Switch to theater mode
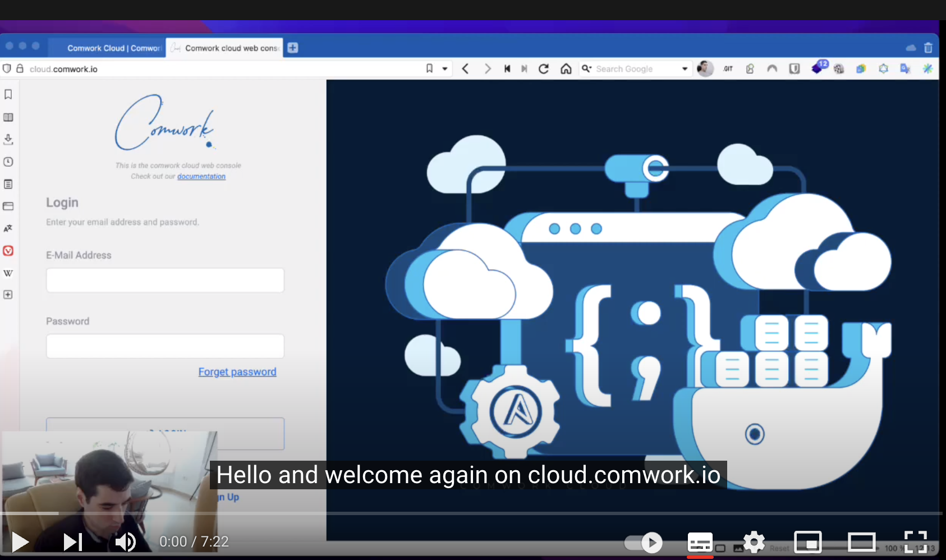The height and width of the screenshot is (560, 946). tap(861, 543)
